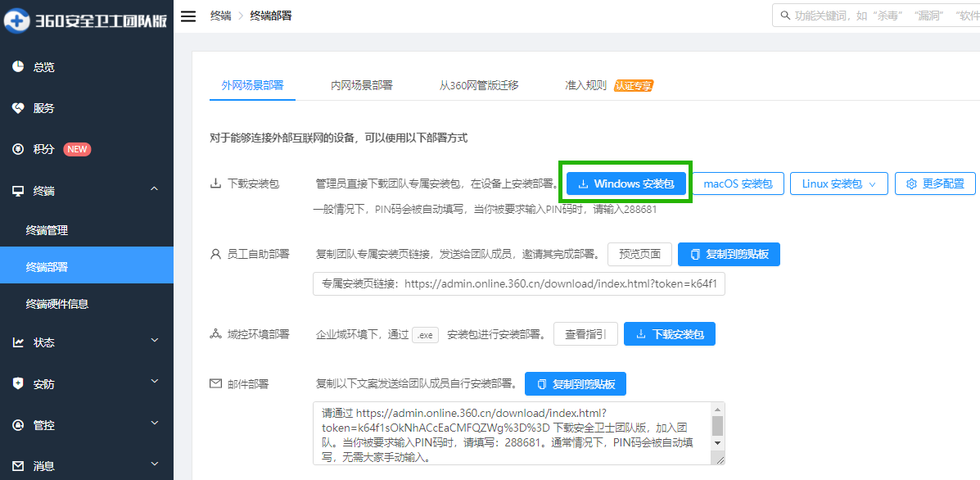Click the text 企业域环境下，通过
This screenshot has height=480, width=980.
(362, 333)
